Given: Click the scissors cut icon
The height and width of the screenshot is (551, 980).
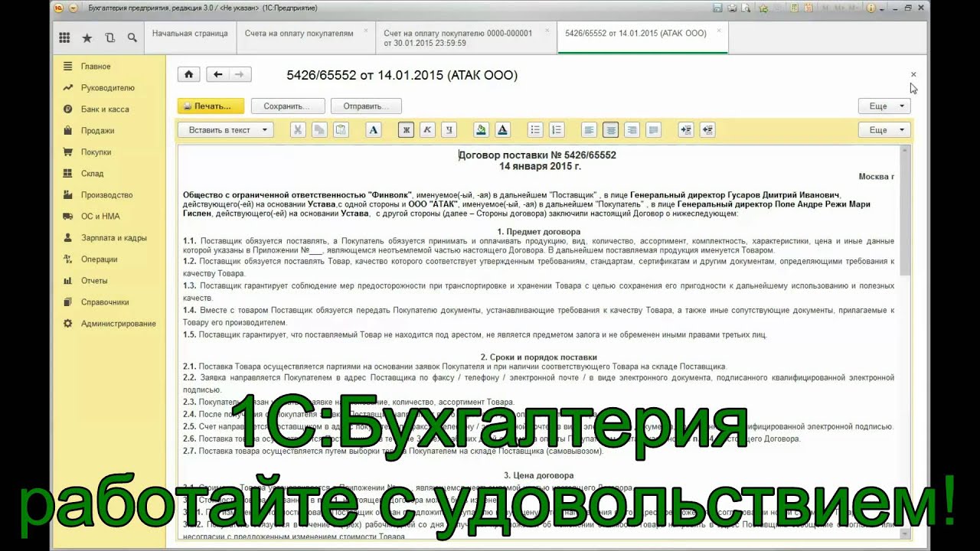Looking at the screenshot, I should point(298,130).
